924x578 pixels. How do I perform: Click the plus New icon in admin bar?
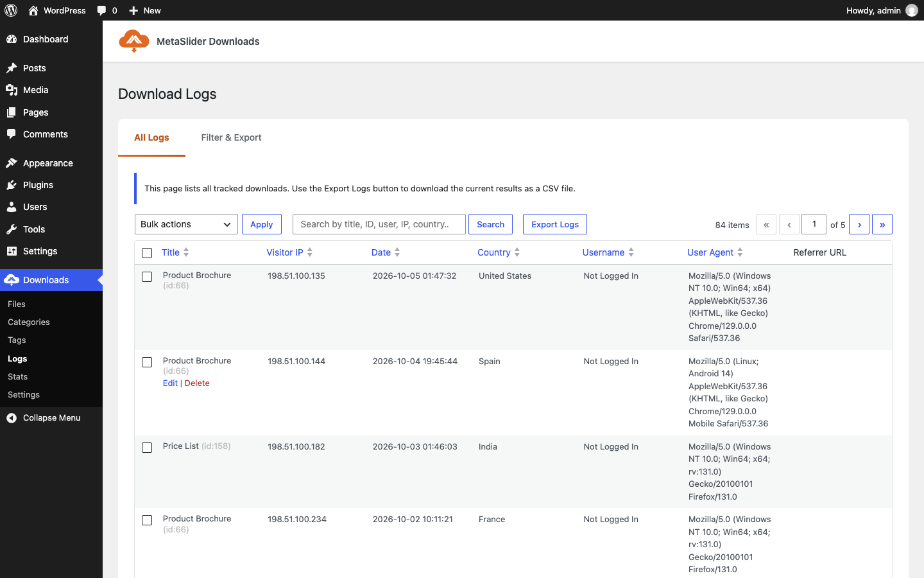(x=133, y=10)
